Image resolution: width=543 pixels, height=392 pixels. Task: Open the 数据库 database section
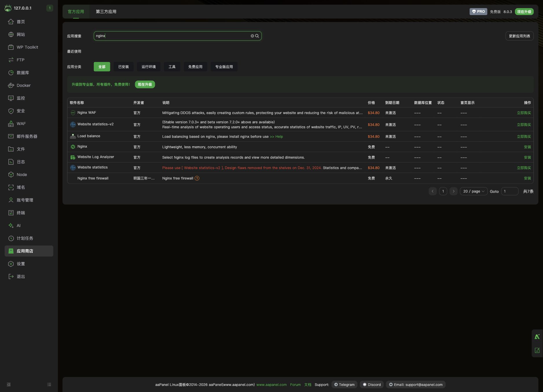[29, 73]
